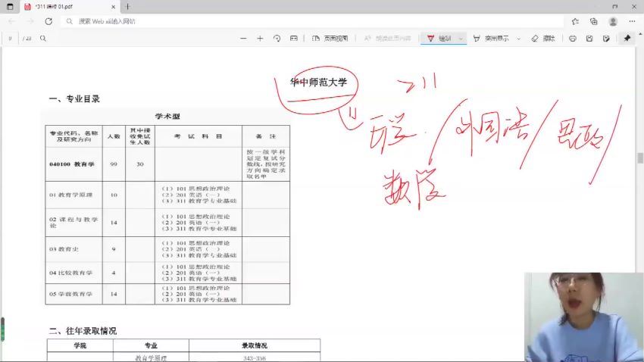
Task: Expand the Highlight color options dropdown
Action: [519, 39]
